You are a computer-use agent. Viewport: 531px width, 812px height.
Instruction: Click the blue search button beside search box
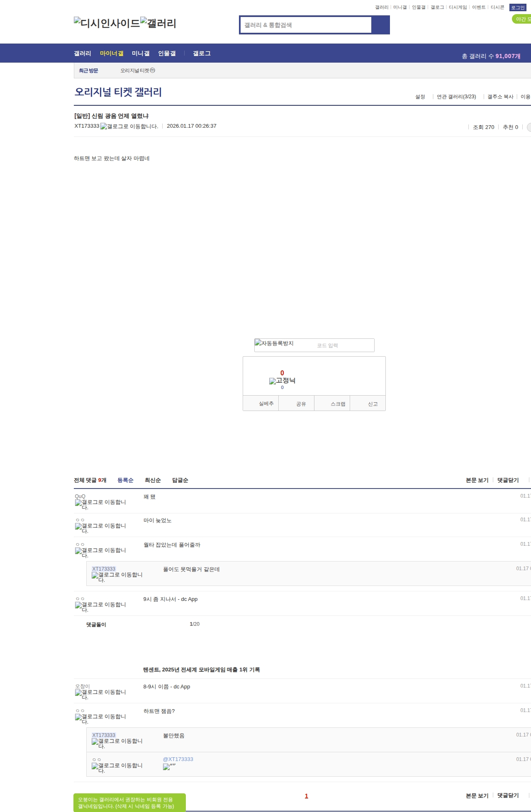[380, 25]
